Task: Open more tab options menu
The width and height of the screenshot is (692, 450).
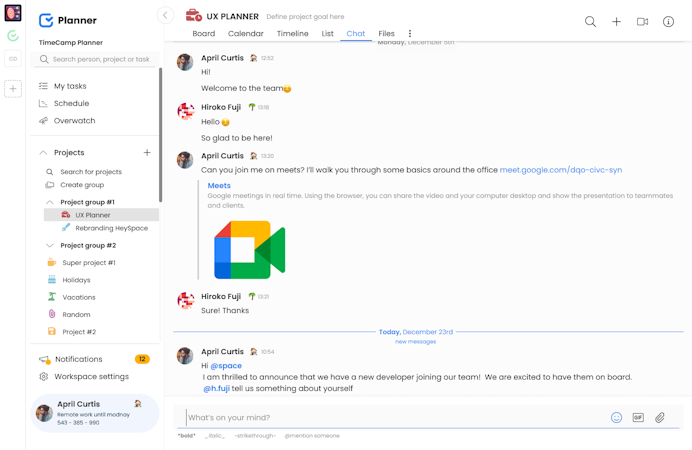Action: coord(410,34)
